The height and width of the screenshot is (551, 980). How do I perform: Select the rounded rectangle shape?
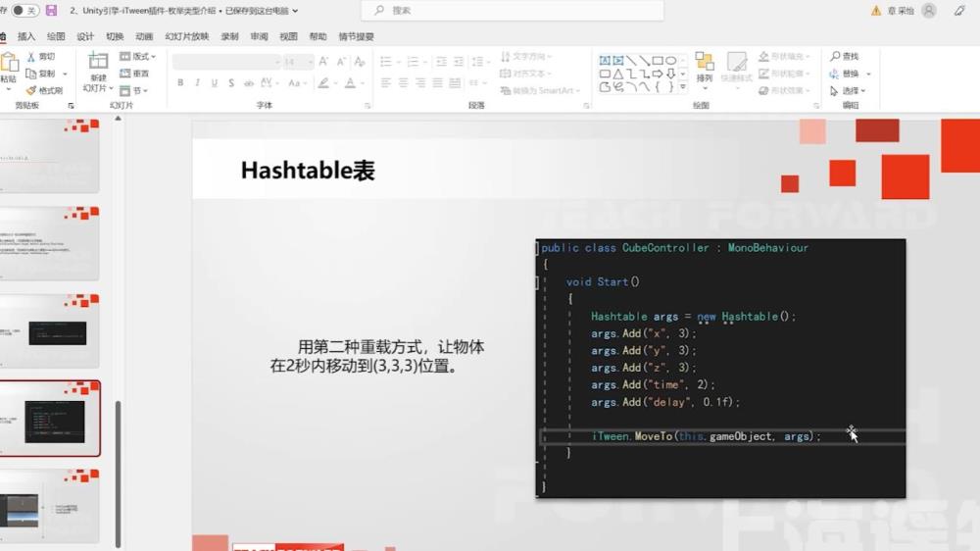(x=605, y=74)
